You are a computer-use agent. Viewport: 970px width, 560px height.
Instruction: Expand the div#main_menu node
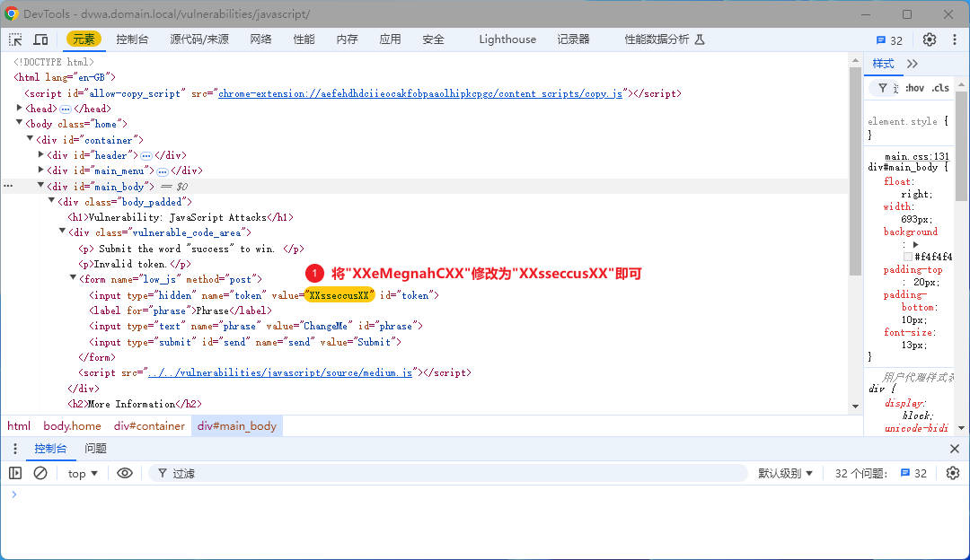tap(40, 170)
